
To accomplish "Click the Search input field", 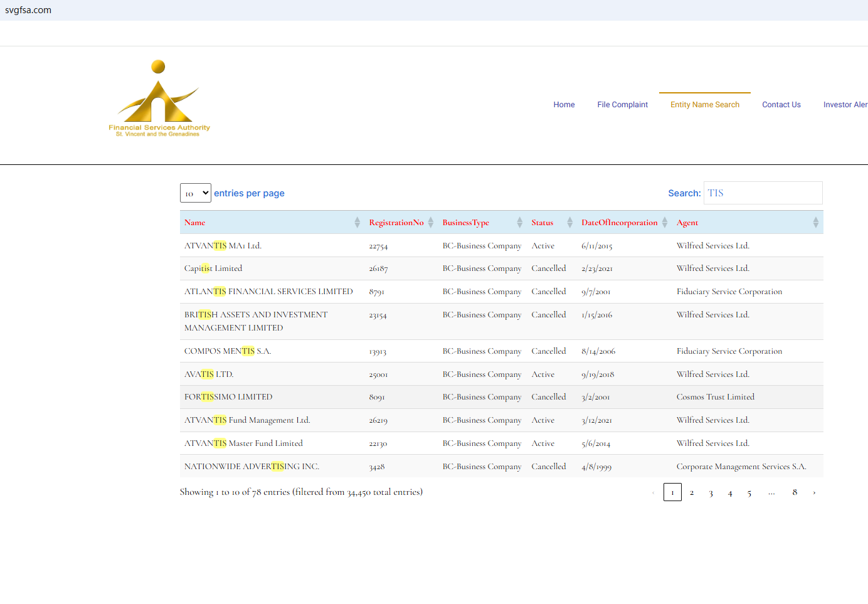I will (763, 193).
